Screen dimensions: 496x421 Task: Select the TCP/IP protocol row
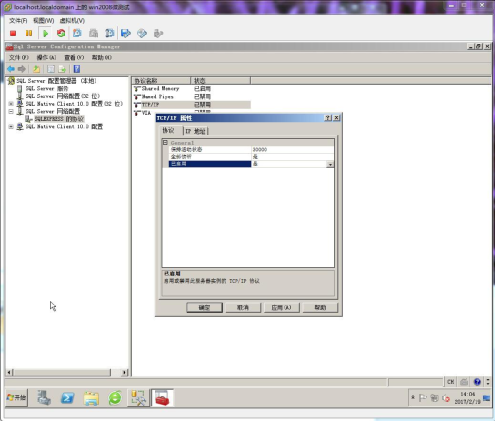192,105
